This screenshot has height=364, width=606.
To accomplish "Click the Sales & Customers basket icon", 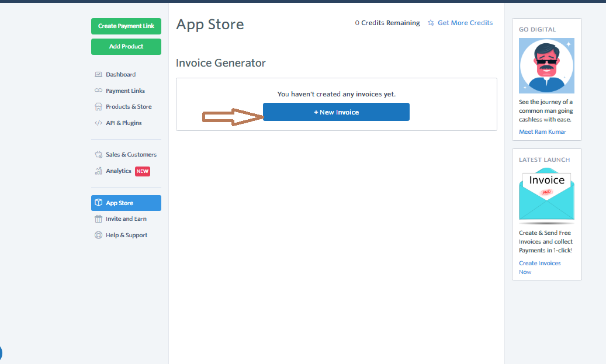I will 99,154.
